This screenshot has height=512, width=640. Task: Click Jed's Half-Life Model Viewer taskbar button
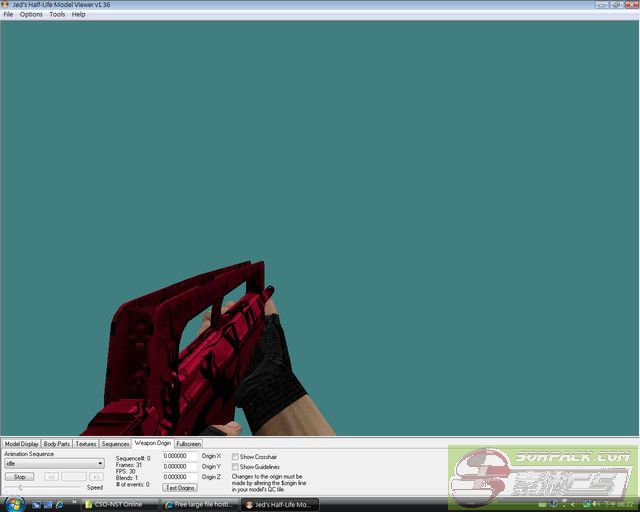click(280, 505)
